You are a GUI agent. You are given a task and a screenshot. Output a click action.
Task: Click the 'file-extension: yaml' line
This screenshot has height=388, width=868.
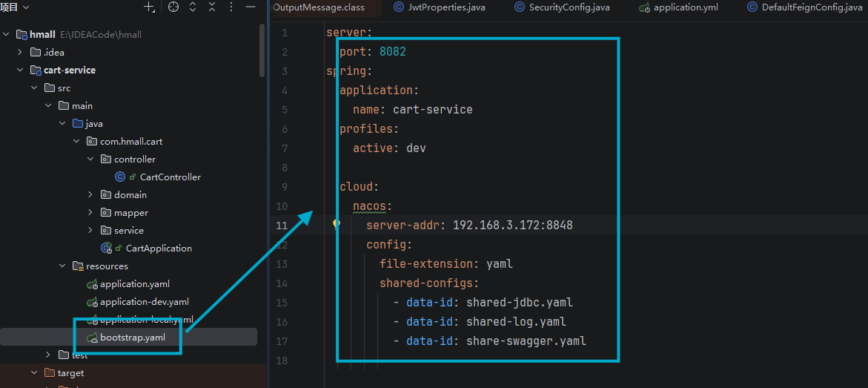pyautogui.click(x=446, y=264)
